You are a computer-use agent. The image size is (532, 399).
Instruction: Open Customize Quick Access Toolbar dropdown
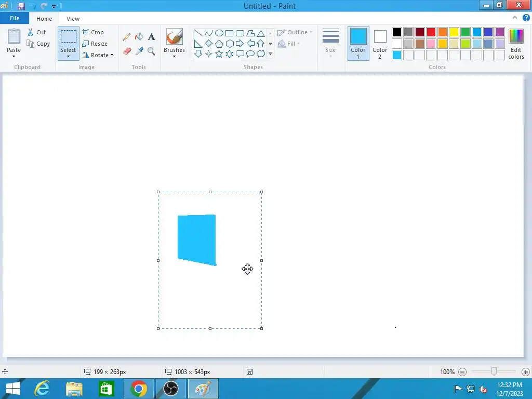(x=54, y=6)
